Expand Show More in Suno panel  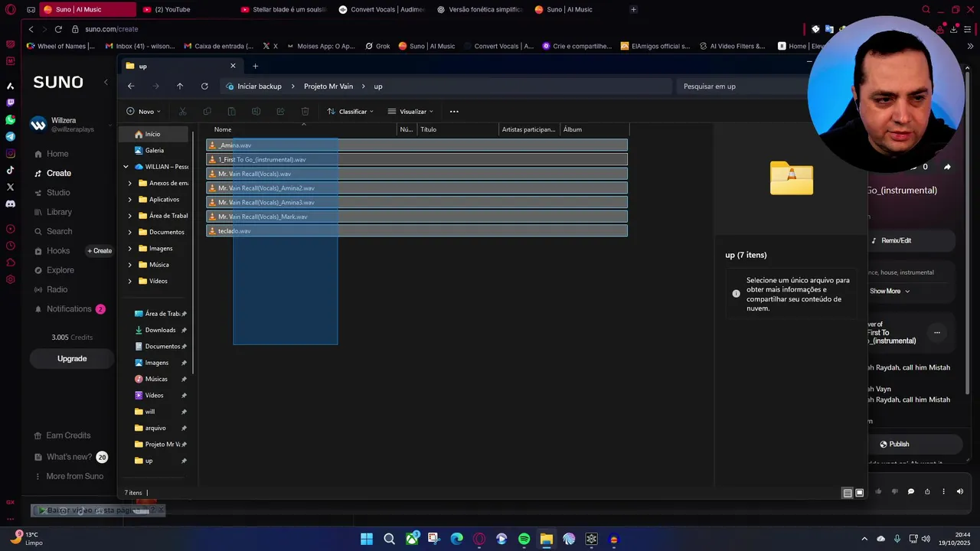coord(890,291)
